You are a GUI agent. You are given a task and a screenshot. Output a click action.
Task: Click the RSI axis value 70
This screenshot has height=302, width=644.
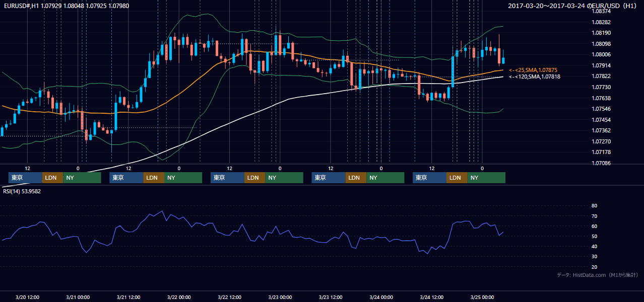pyautogui.click(x=595, y=216)
